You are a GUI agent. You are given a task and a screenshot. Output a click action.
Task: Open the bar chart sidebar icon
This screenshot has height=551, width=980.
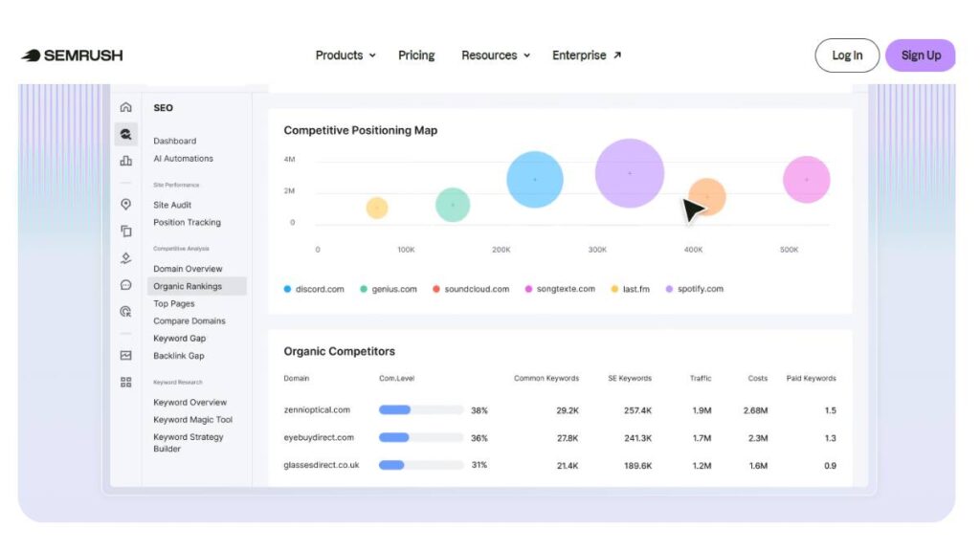[125, 161]
